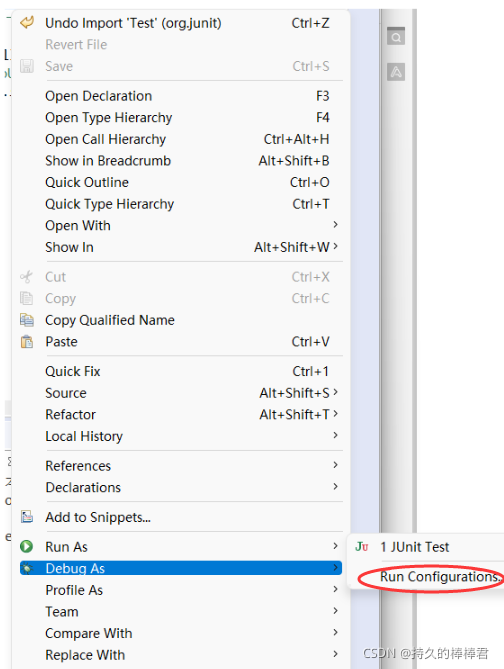The image size is (504, 669).
Task: Select Quick Fix
Action: click(73, 372)
